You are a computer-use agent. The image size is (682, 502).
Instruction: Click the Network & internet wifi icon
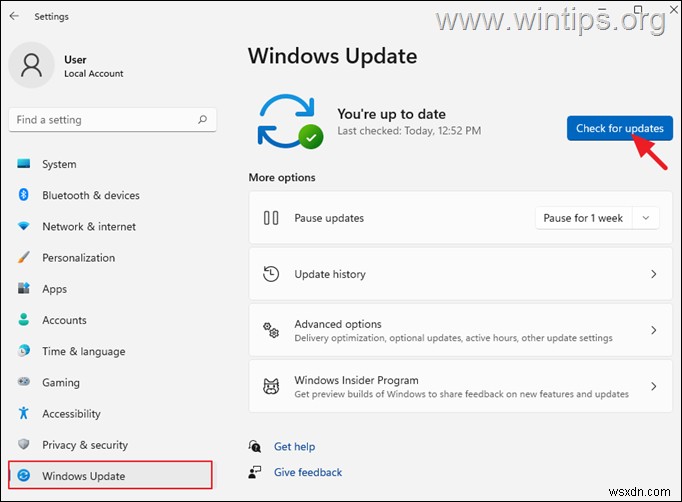[x=24, y=227]
